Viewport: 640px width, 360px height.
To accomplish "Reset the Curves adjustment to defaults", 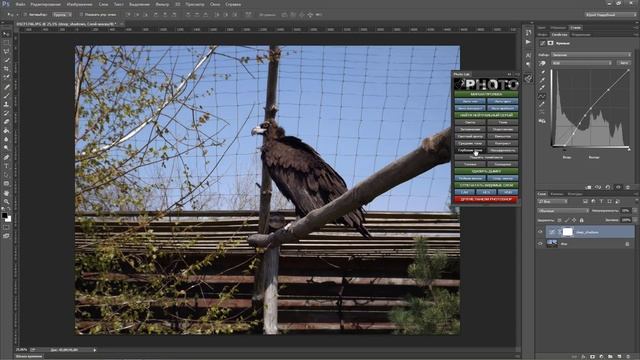I will coord(608,187).
